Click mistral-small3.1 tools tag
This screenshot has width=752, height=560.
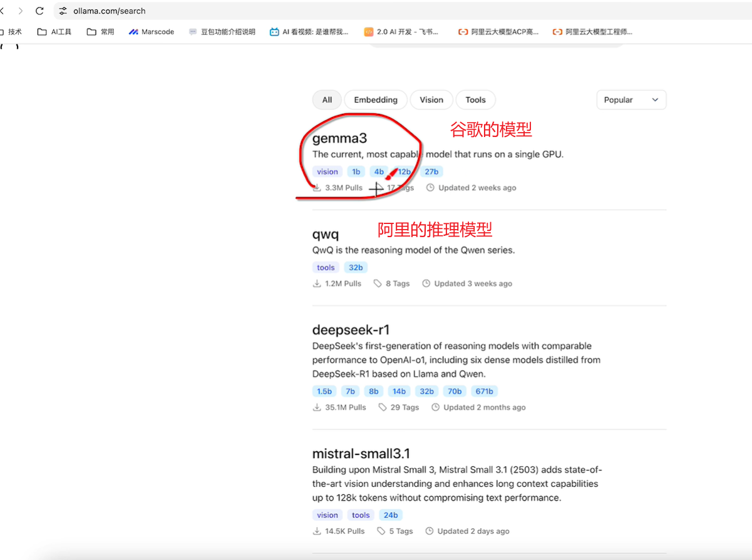click(361, 515)
